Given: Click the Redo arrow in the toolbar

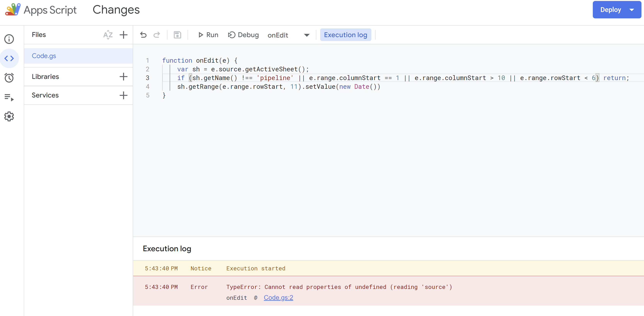Looking at the screenshot, I should pyautogui.click(x=157, y=35).
